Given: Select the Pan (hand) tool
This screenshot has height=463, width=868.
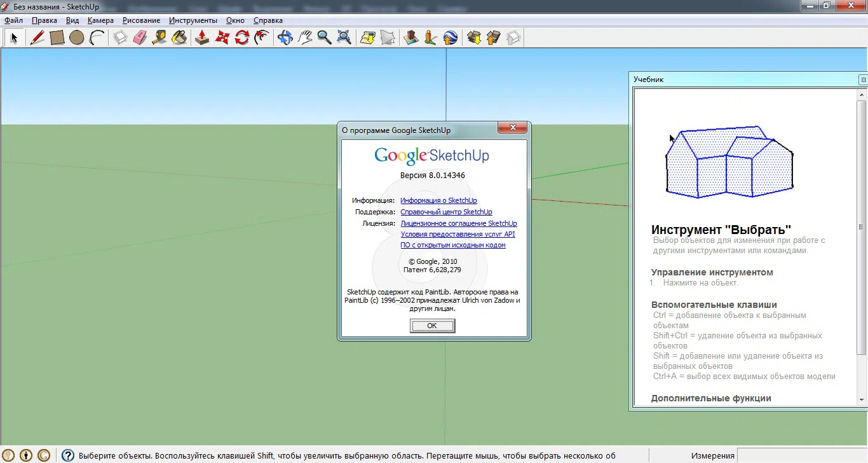Looking at the screenshot, I should point(304,38).
